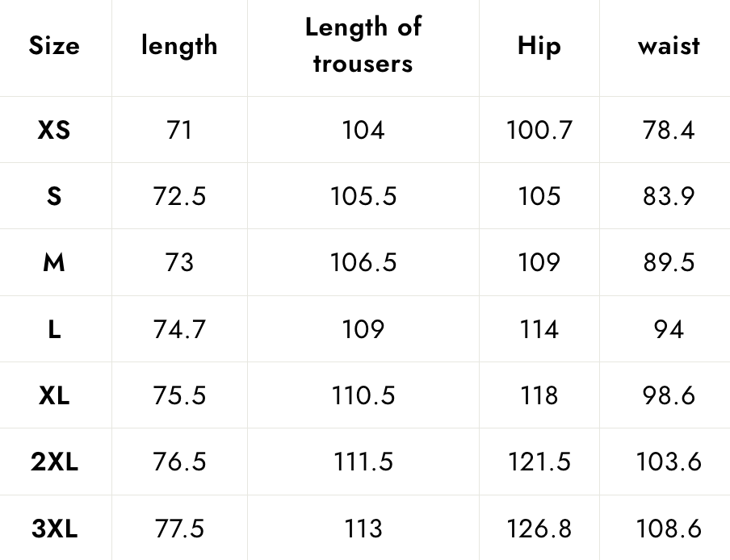The height and width of the screenshot is (560, 730).
Task: Select the S size row label
Action: pos(54,196)
